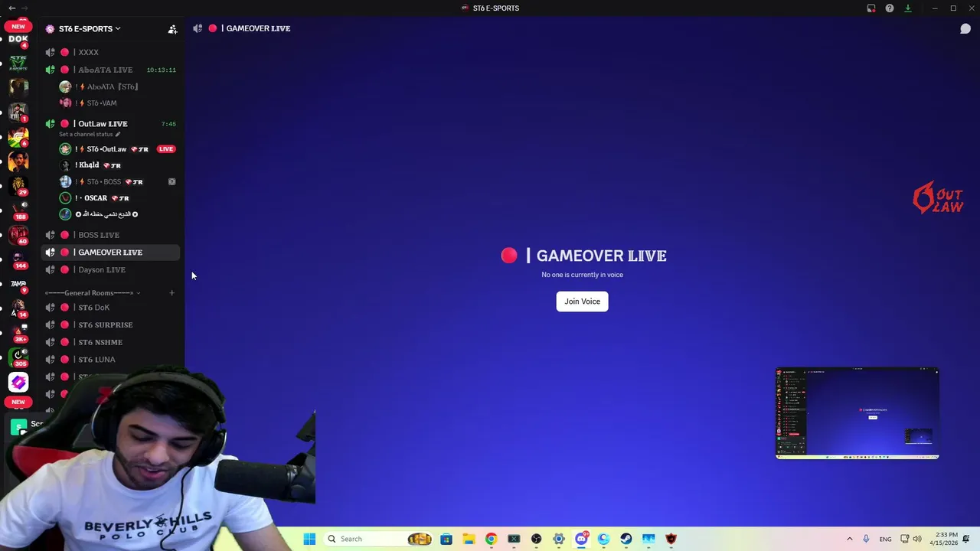
Task: Open the server icon with badge 144
Action: click(18, 258)
